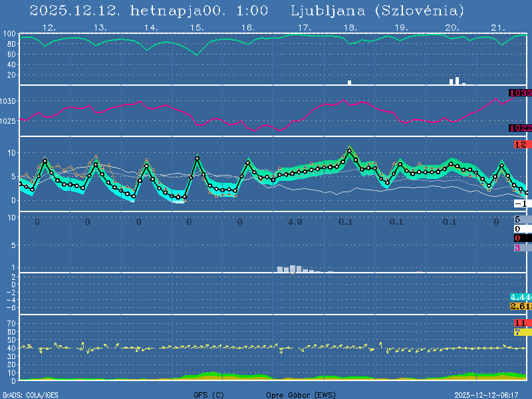The width and height of the screenshot is (532, 399).
Task: Click the pink 3 precipitation legend label
Action: pos(518,247)
